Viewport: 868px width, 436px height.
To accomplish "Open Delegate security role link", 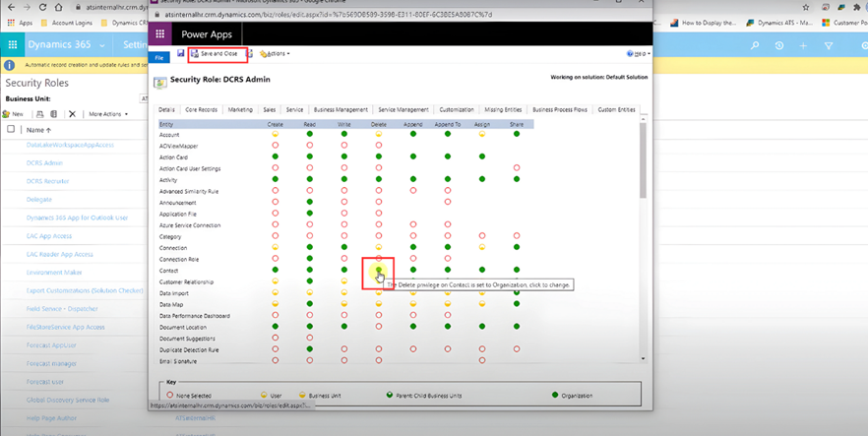I will coord(38,199).
